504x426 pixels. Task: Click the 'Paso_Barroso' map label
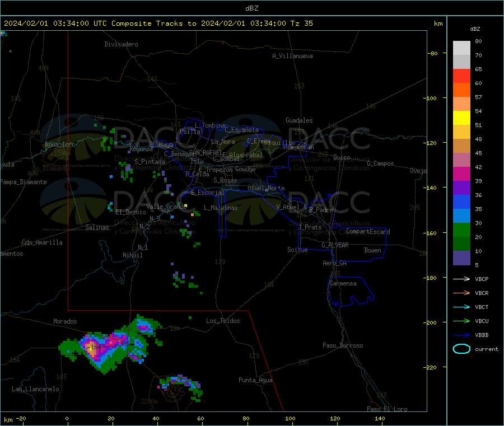click(x=343, y=345)
